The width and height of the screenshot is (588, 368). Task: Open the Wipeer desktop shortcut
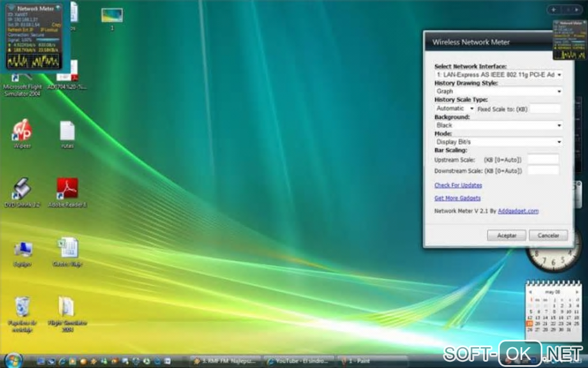click(x=22, y=133)
